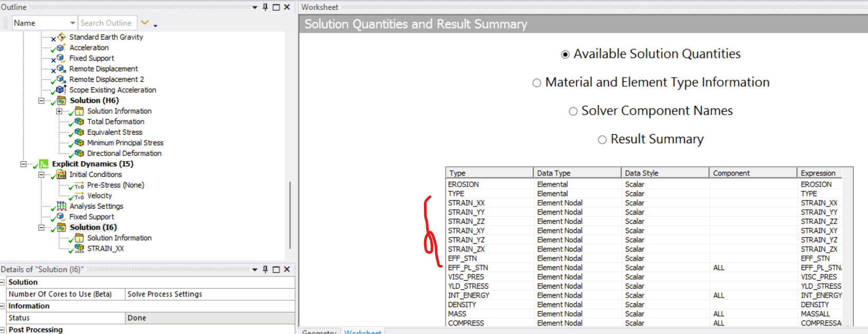Screen dimensions: 868x334
Task: Click the Solution (H6) folder icon
Action: click(61, 100)
